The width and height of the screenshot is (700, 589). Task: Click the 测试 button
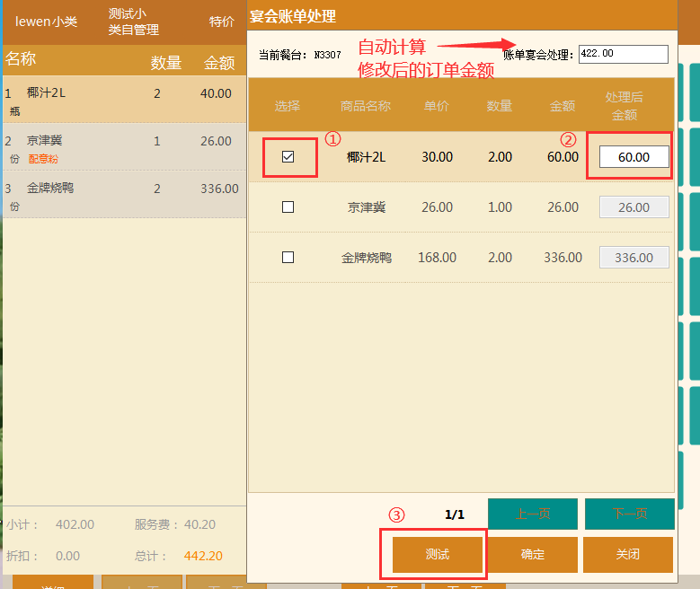click(x=438, y=554)
